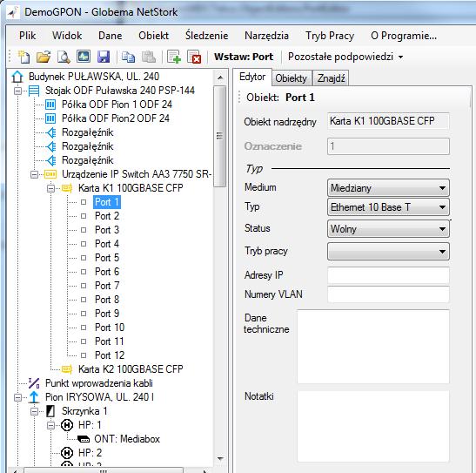
Task: Click the shelf icon of Półka ODF Pion 1
Action: (50, 105)
